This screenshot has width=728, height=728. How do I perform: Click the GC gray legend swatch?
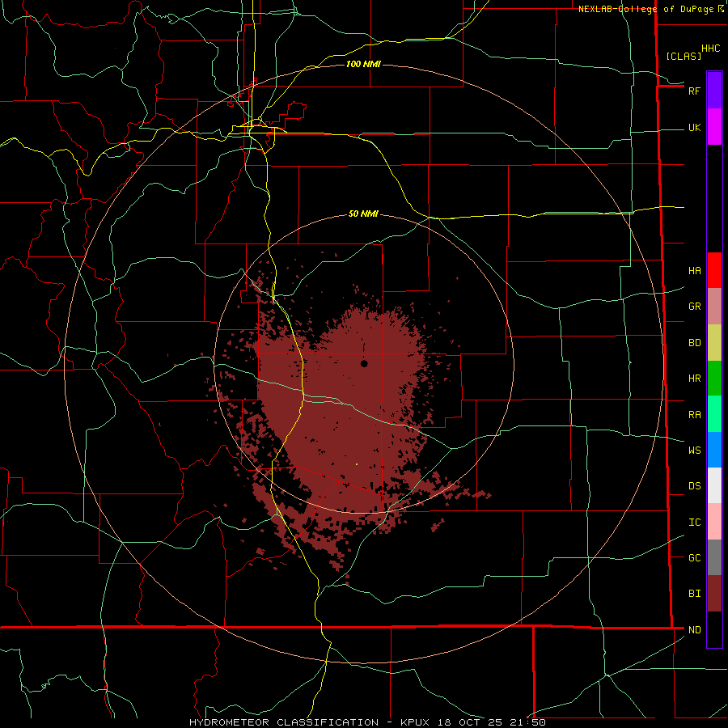pos(714,557)
